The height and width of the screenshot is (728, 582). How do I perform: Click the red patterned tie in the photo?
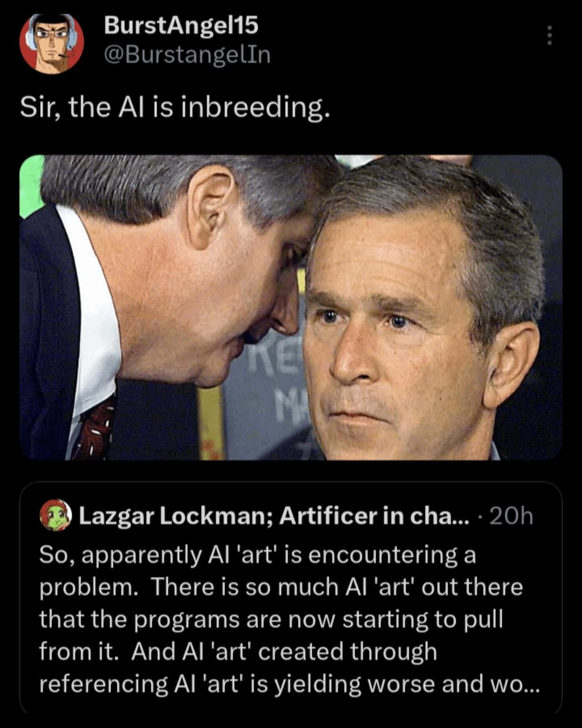94,429
